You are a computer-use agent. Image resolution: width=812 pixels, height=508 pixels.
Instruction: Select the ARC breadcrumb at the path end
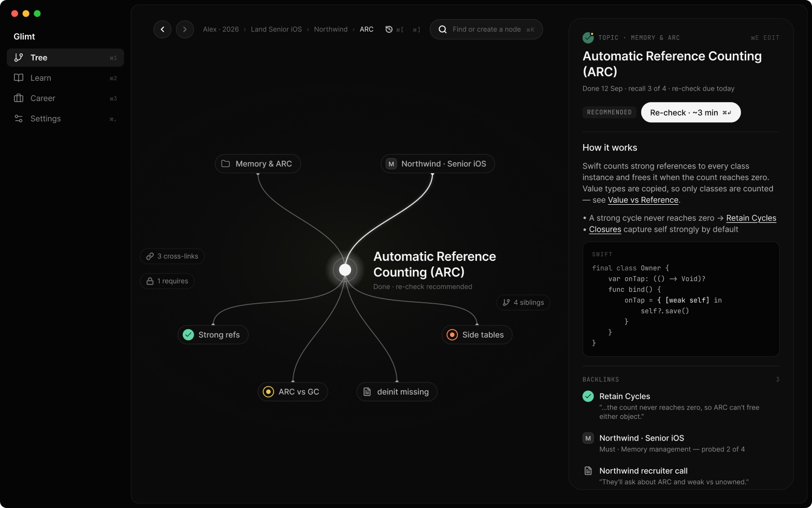click(x=367, y=30)
